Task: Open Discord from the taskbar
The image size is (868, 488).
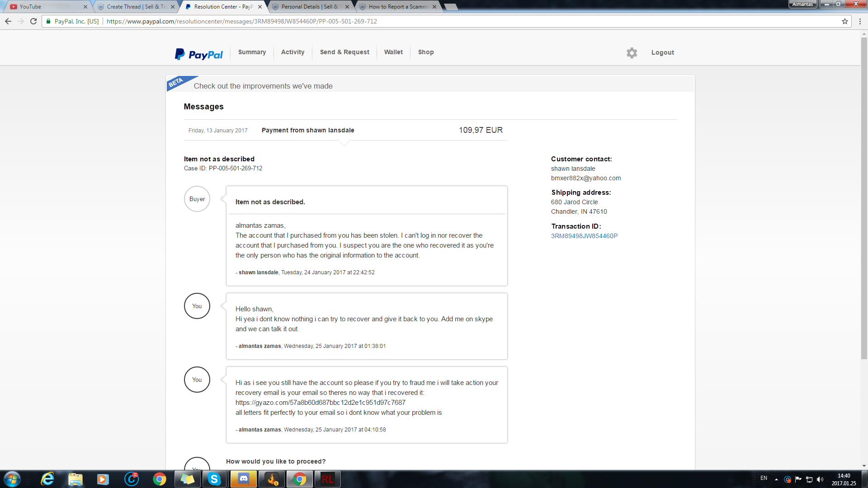Action: pos(244,479)
